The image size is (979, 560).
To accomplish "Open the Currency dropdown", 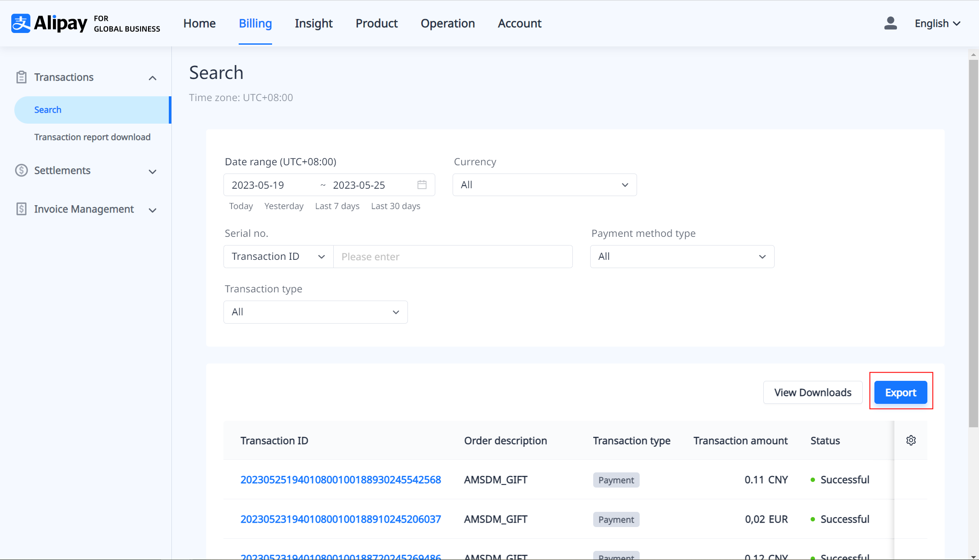I will [x=544, y=185].
